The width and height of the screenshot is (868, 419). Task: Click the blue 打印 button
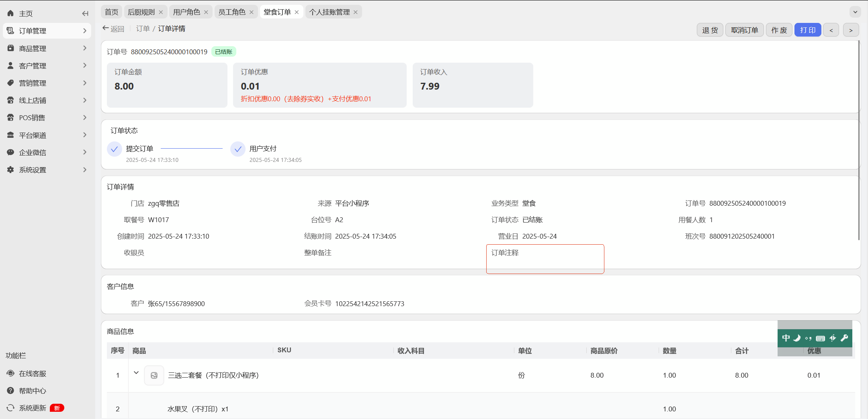coord(808,30)
